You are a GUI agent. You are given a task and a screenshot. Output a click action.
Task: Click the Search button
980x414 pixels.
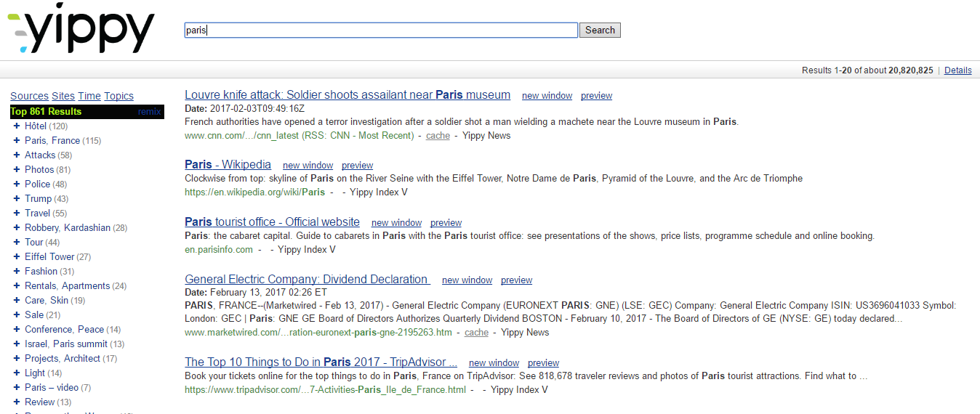pyautogui.click(x=600, y=30)
